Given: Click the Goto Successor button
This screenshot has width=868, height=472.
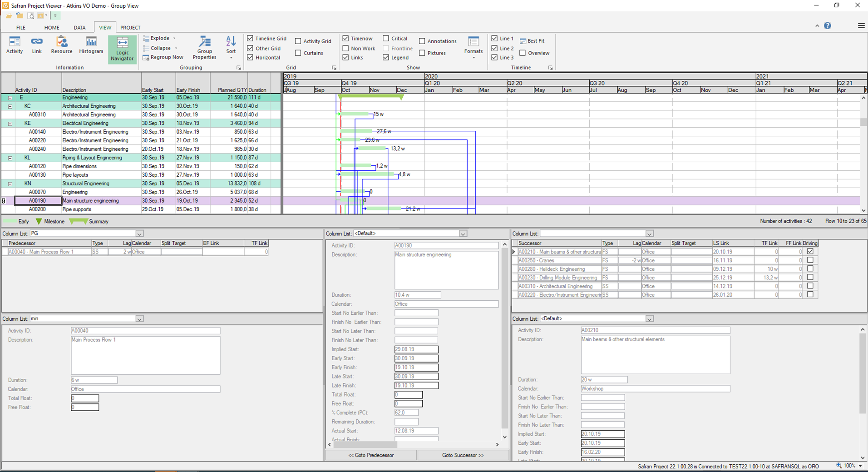Looking at the screenshot, I should pyautogui.click(x=463, y=455).
